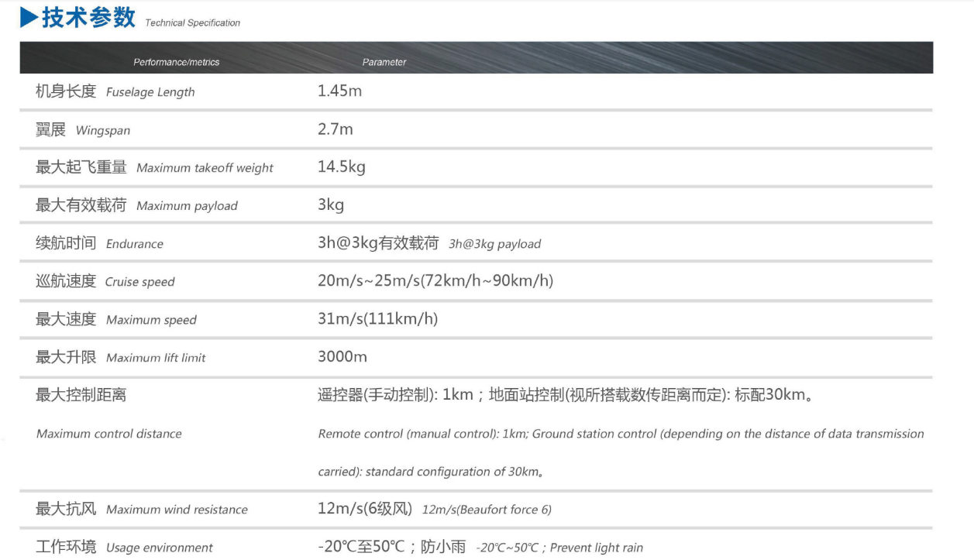The height and width of the screenshot is (560, 974).
Task: Click the blue arrow icon before 技术参数
Action: 28,15
